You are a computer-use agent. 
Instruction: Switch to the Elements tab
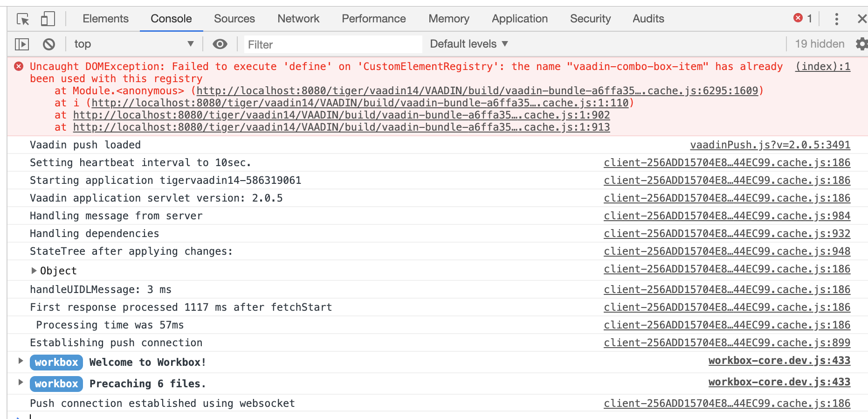(105, 19)
